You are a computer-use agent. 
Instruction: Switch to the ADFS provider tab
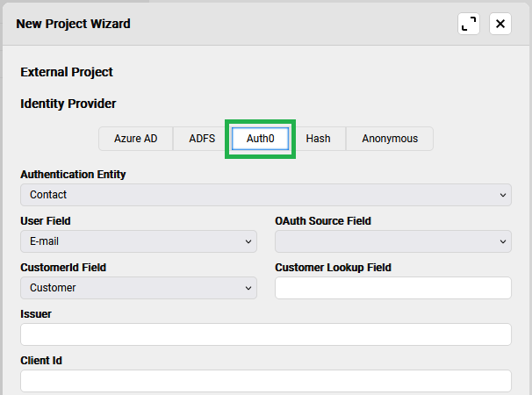click(x=202, y=139)
